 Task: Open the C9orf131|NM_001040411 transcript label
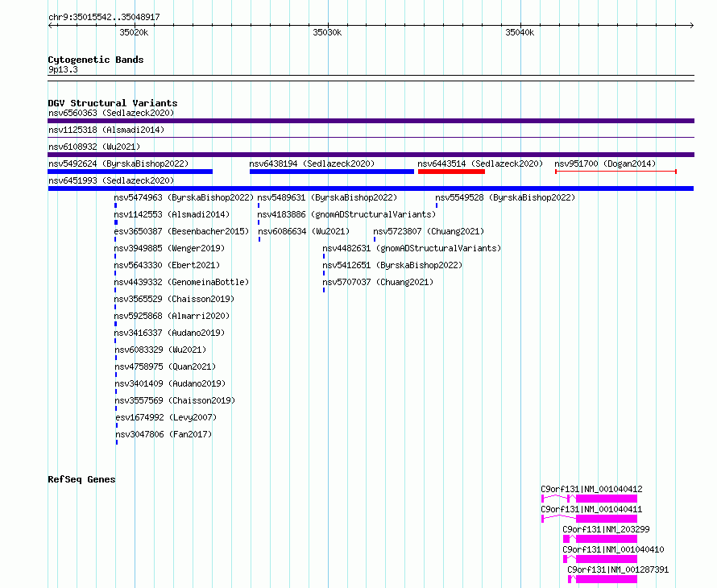point(591,509)
